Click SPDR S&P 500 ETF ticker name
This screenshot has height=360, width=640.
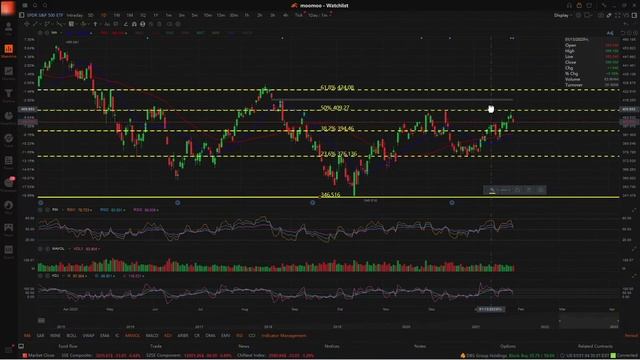[x=45, y=15]
